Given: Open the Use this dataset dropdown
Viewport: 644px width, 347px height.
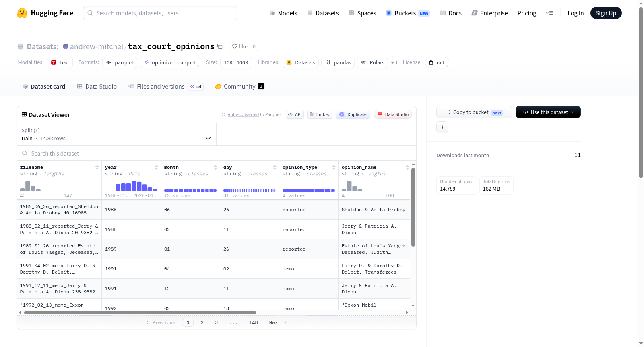Looking at the screenshot, I should [x=548, y=112].
